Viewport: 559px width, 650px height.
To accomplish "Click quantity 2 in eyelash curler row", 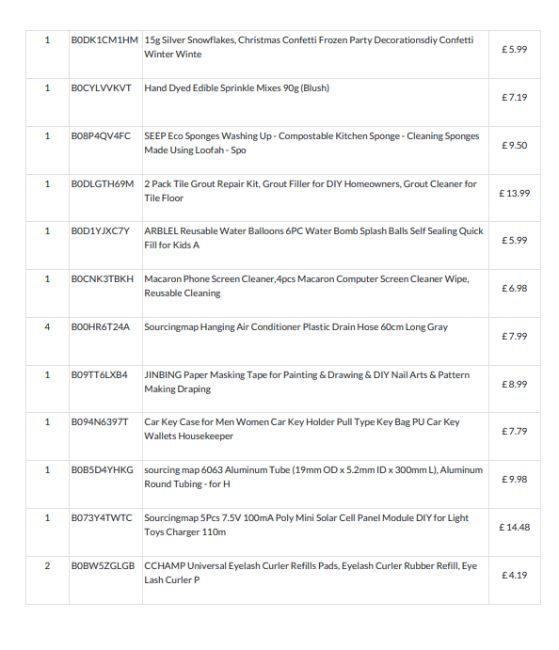I will (47, 566).
